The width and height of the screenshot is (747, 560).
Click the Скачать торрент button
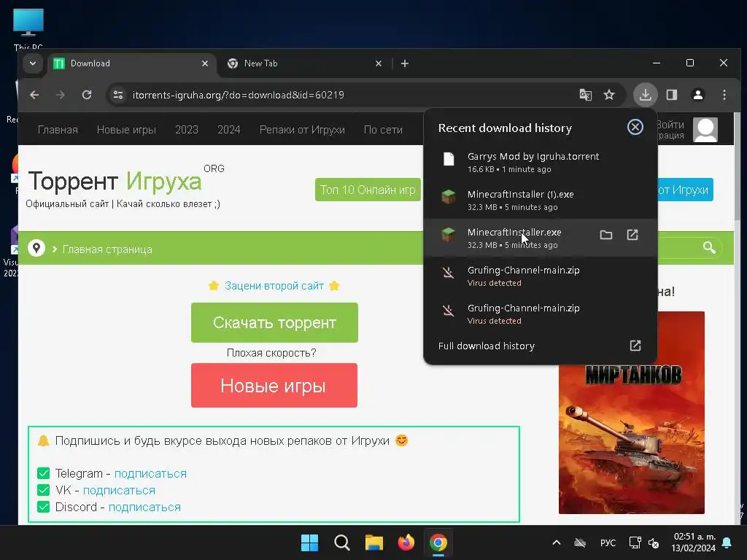(274, 322)
